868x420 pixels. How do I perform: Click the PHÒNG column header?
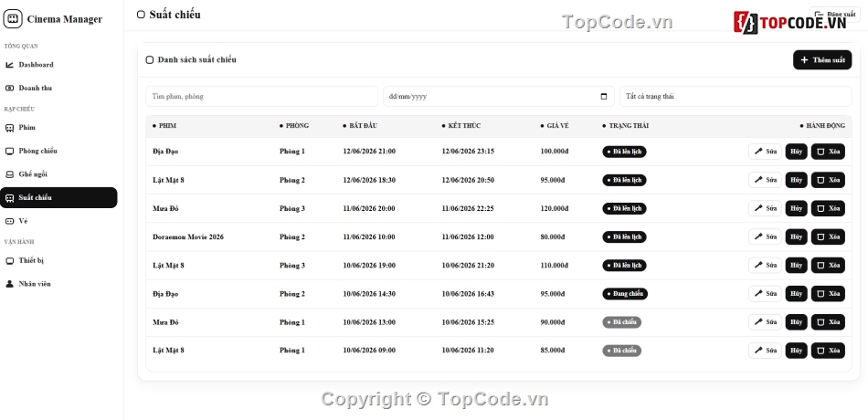coord(294,126)
